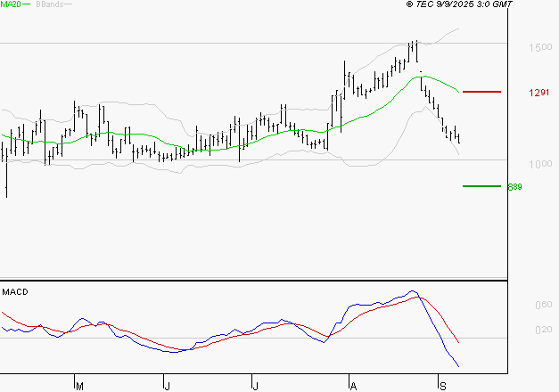Screen dimensions: 559x392
Task: Click the second J month marker
Action: click(255, 387)
